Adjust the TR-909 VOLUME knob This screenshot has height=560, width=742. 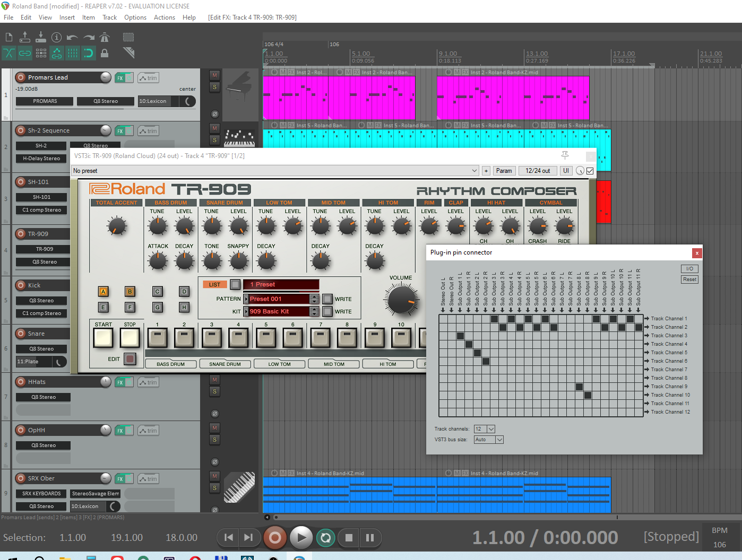coord(401,300)
